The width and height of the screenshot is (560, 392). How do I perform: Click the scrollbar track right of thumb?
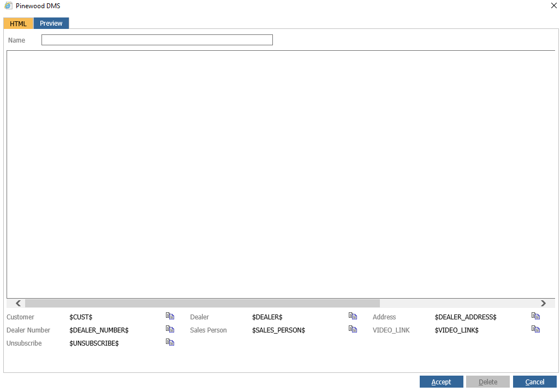coord(459,304)
